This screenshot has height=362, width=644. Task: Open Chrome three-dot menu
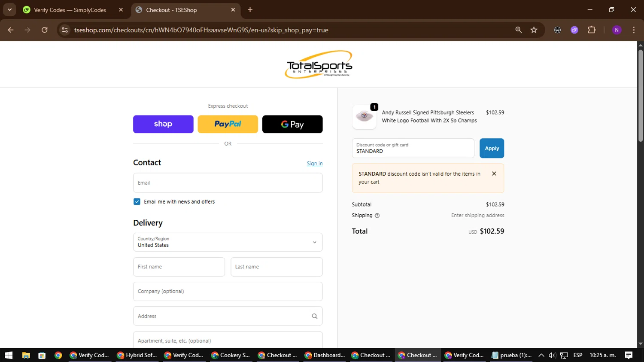click(634, 30)
